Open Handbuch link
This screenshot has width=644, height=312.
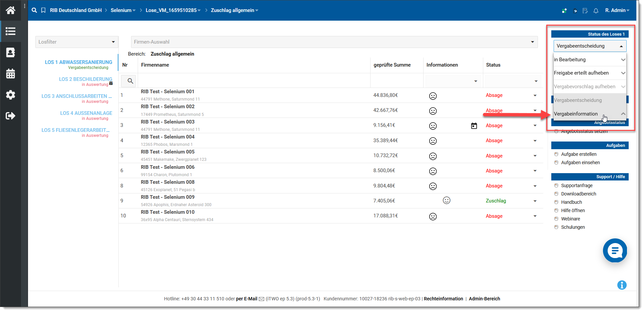coord(571,202)
